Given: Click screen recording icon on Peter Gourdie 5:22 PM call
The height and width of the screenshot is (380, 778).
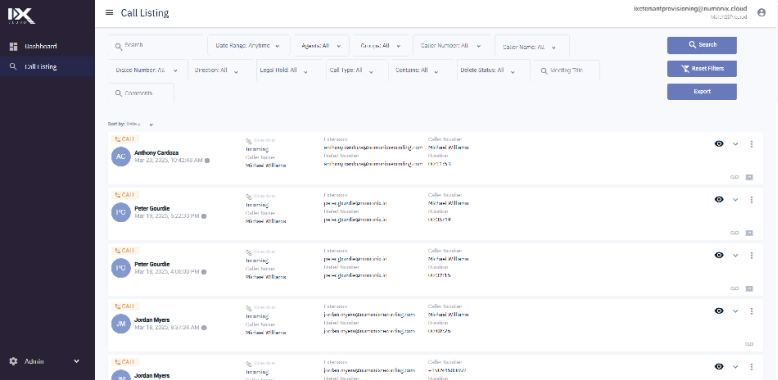Looking at the screenshot, I should (749, 233).
